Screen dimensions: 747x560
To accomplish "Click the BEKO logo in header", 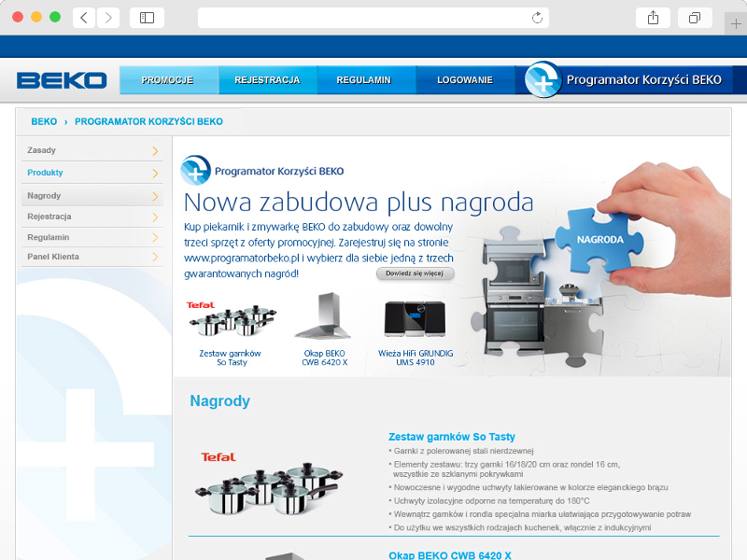I will (x=62, y=80).
